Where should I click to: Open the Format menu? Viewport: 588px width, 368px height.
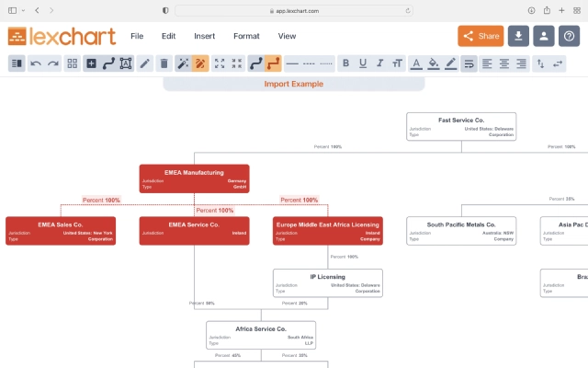pyautogui.click(x=246, y=36)
